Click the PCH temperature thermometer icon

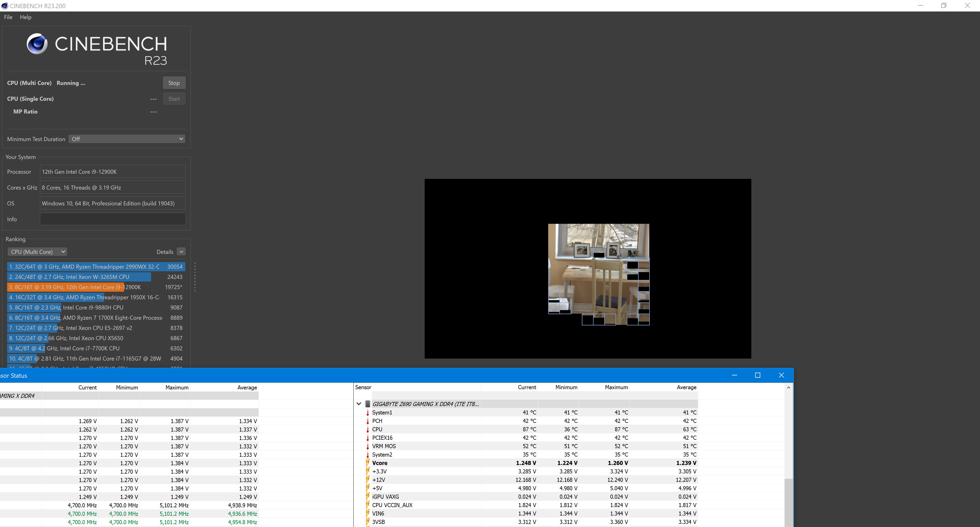(x=367, y=421)
